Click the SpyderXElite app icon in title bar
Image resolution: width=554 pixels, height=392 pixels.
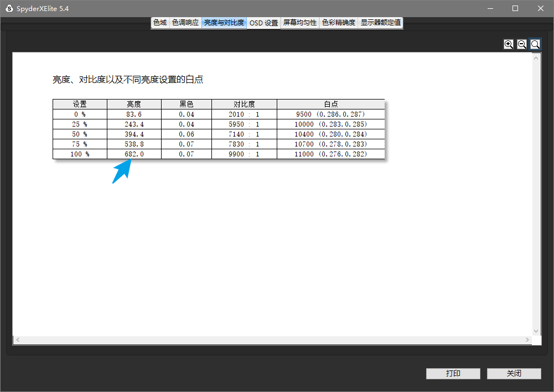pos(9,8)
